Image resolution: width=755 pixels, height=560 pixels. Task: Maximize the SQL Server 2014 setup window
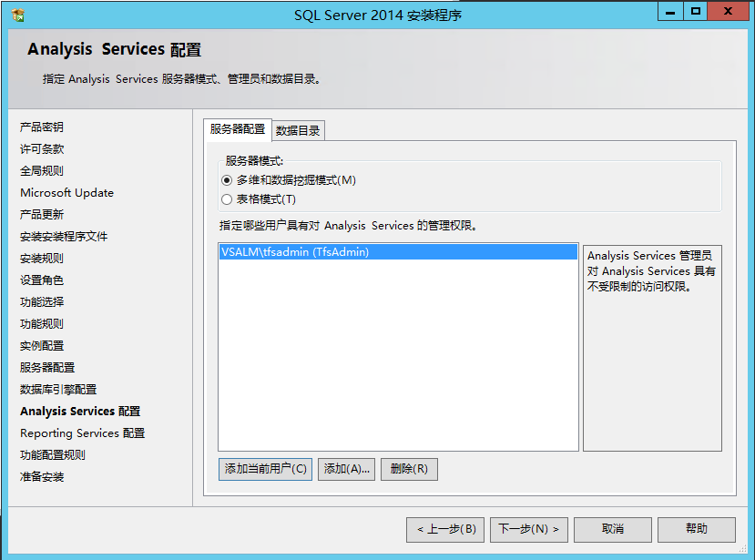695,12
